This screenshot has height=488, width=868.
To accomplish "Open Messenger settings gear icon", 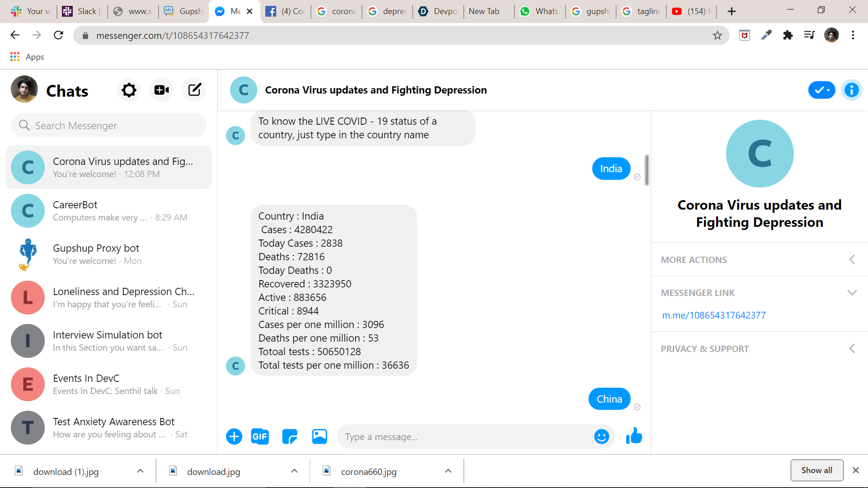I will (x=129, y=90).
